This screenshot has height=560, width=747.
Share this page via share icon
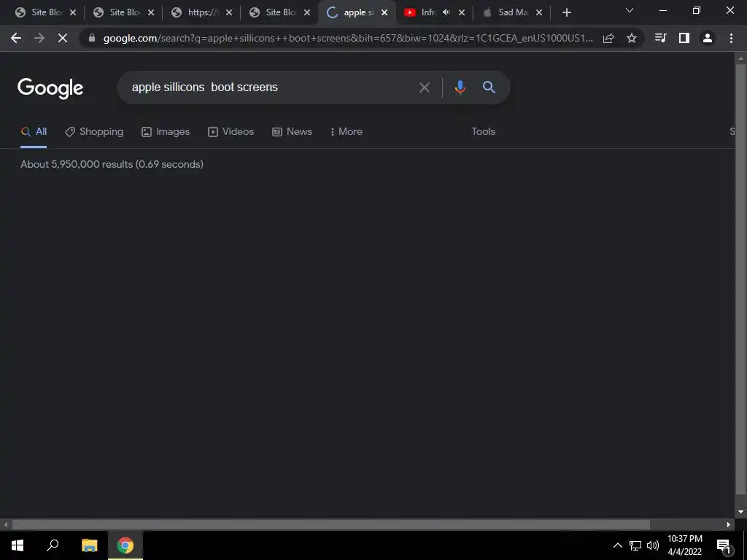pyautogui.click(x=608, y=38)
